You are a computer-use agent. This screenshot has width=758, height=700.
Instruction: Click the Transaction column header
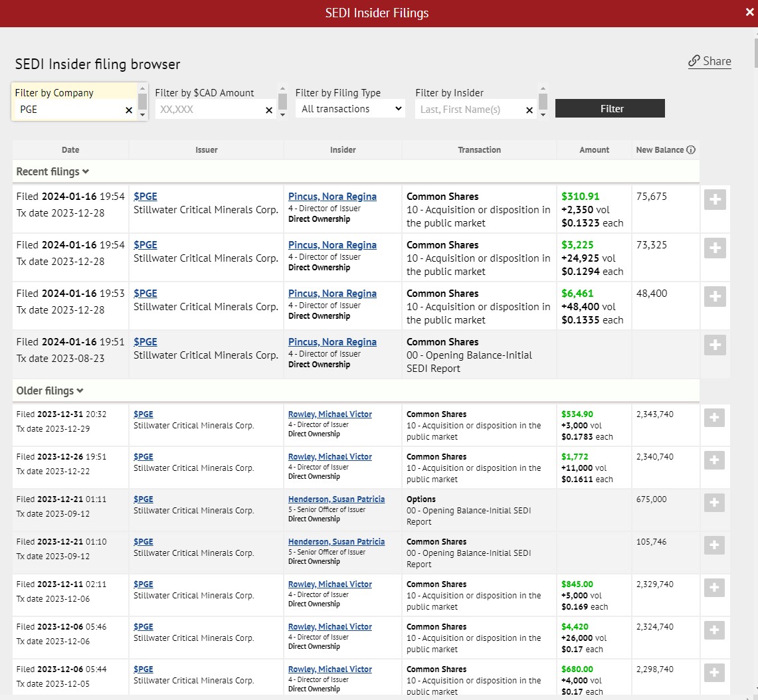coord(479,150)
